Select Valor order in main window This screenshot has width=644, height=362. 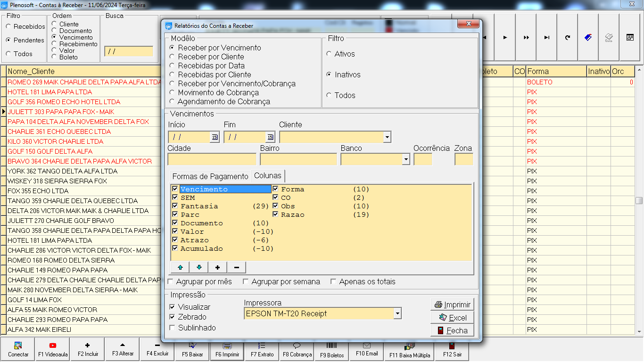(x=63, y=50)
